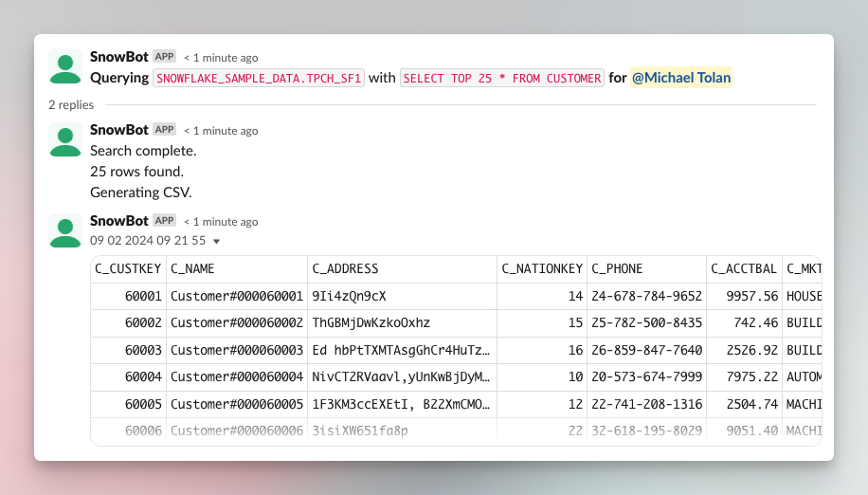The width and height of the screenshot is (868, 495).
Task: Click cell 60005 in C_CUSTKEY
Action: tap(129, 405)
